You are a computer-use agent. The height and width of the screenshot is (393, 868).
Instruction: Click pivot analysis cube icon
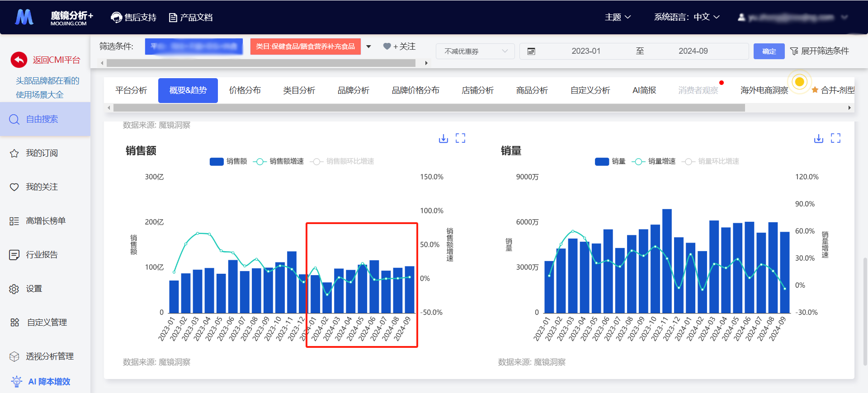(14, 356)
